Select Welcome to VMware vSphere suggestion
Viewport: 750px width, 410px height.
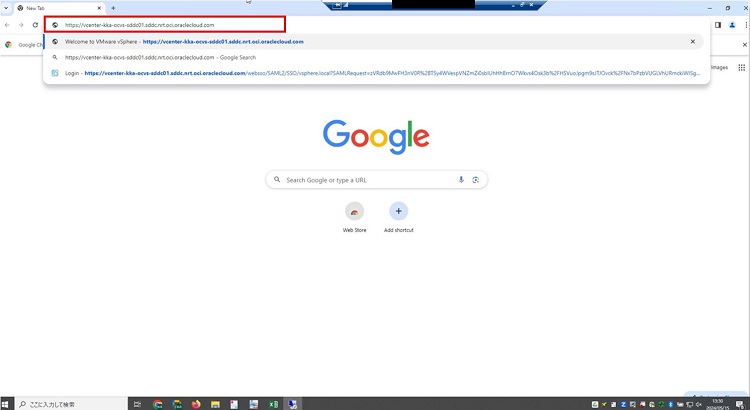[x=373, y=42]
